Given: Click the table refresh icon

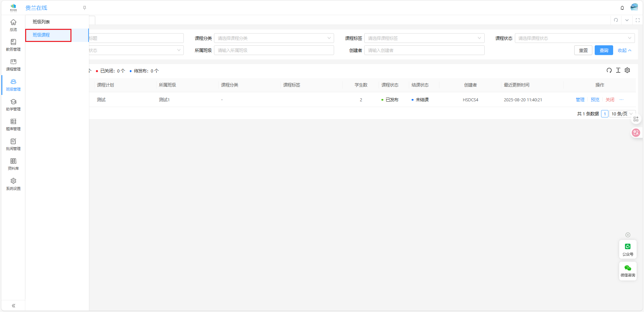Looking at the screenshot, I should pyautogui.click(x=609, y=70).
